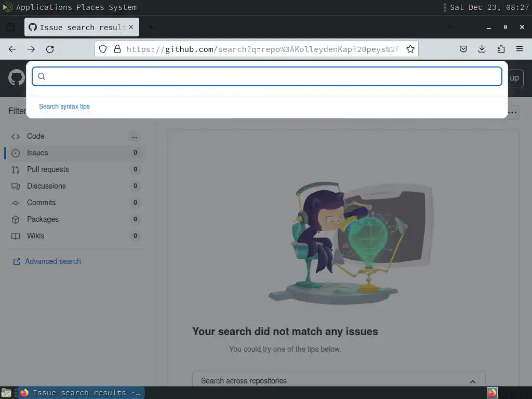This screenshot has width=532, height=399.
Task: Select the Pull requests filter
Action: click(x=75, y=170)
